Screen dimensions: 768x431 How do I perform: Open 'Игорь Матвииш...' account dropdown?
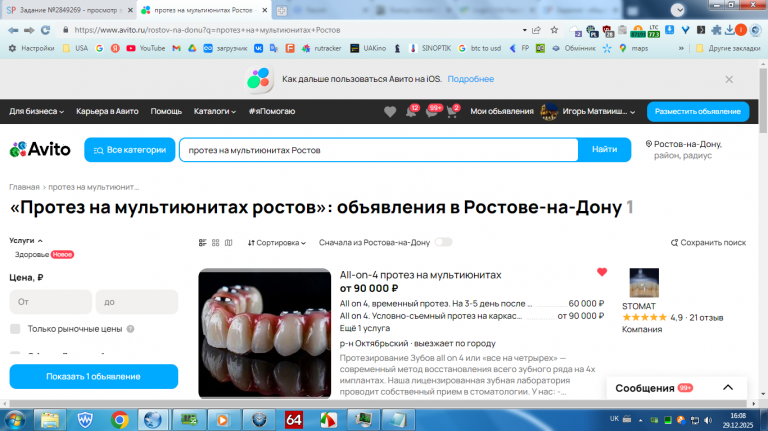(x=599, y=112)
